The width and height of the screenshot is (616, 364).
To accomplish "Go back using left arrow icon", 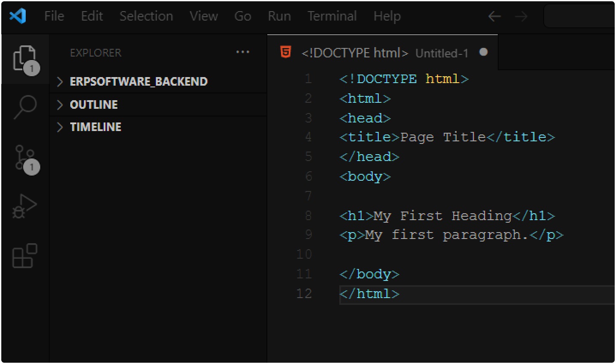I will click(494, 17).
